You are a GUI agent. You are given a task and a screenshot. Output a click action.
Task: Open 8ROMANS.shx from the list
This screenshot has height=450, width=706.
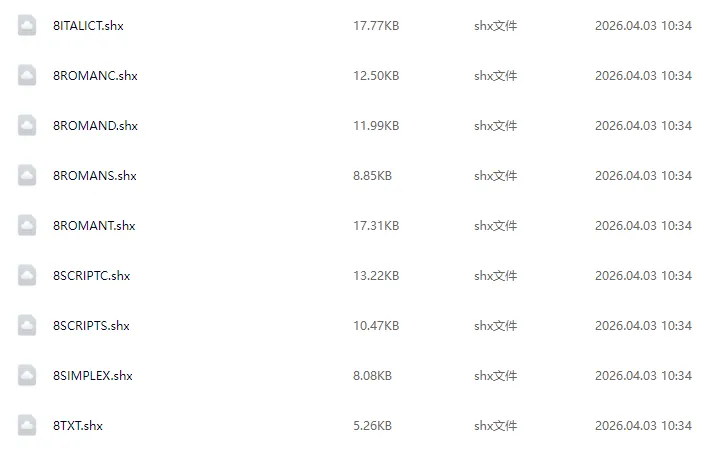coord(93,176)
